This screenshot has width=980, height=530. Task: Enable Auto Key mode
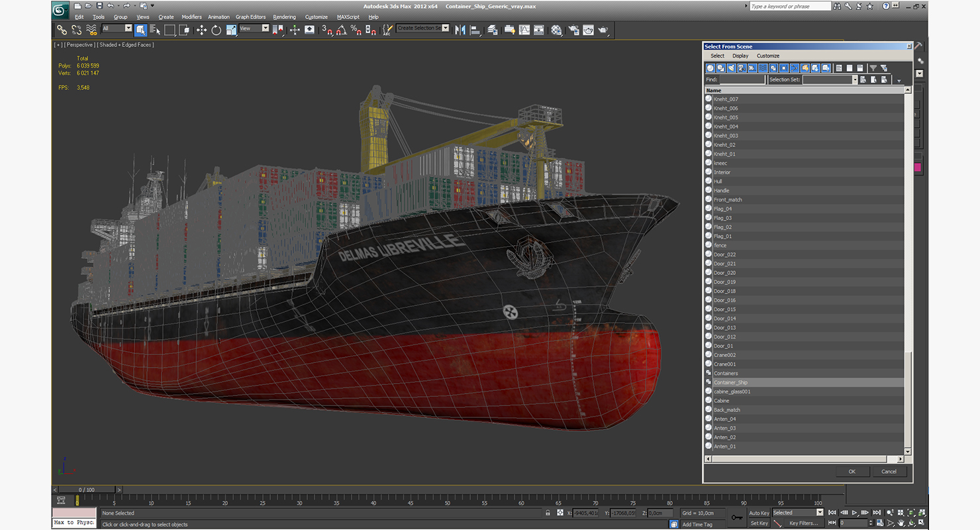[x=759, y=513]
